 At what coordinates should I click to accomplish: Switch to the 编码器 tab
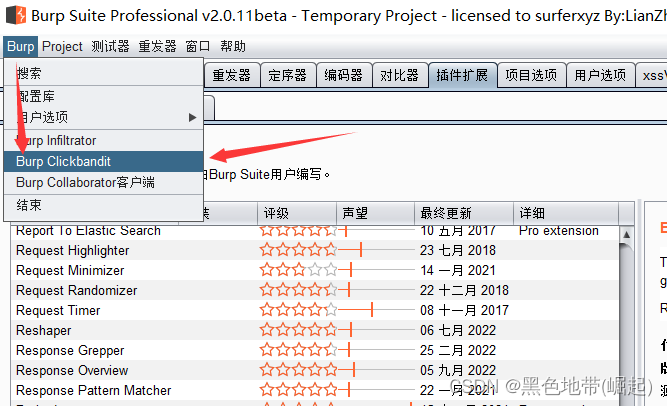click(344, 75)
